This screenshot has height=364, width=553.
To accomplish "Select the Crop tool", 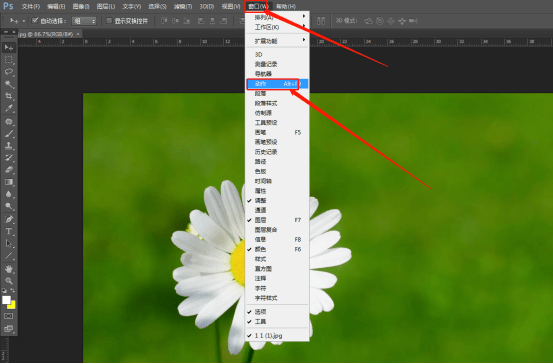I will coord(9,96).
